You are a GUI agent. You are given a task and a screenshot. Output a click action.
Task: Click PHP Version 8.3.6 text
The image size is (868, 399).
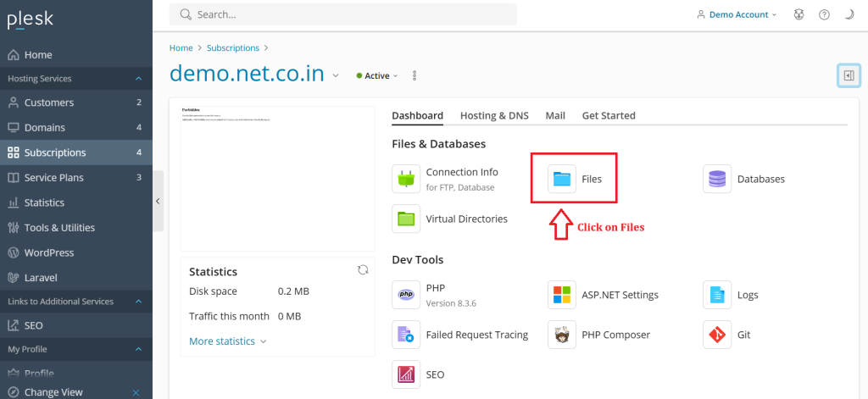coord(451,304)
